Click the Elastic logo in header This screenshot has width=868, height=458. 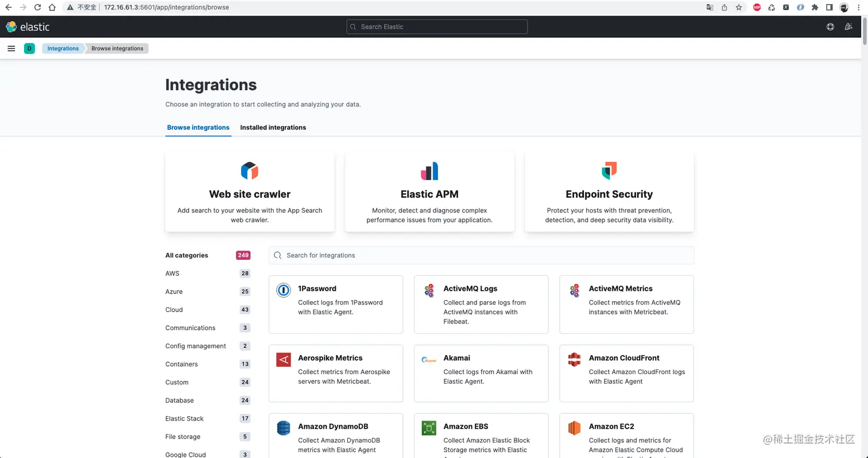[28, 26]
